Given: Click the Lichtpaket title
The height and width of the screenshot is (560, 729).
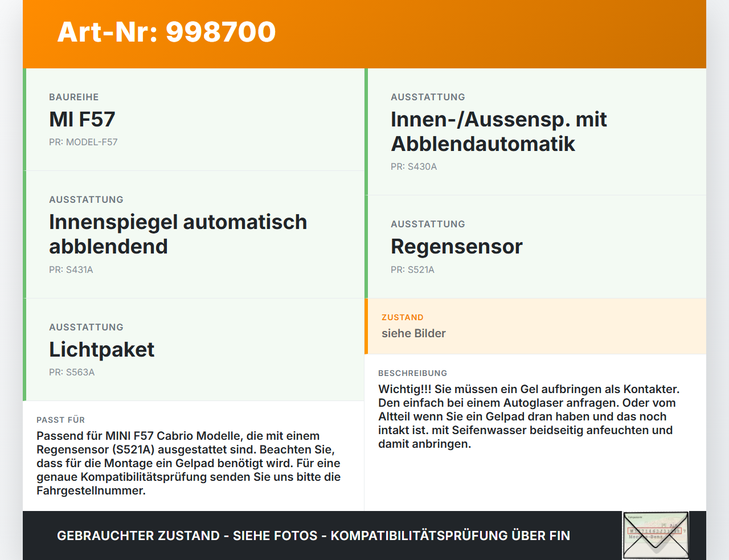Looking at the screenshot, I should pos(101,349).
